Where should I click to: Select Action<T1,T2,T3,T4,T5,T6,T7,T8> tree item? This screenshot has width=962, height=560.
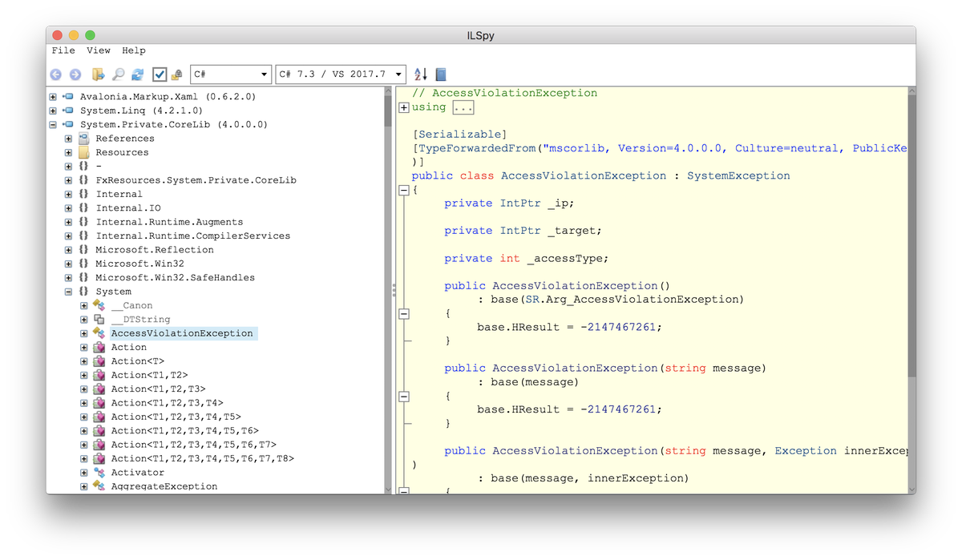click(x=203, y=459)
